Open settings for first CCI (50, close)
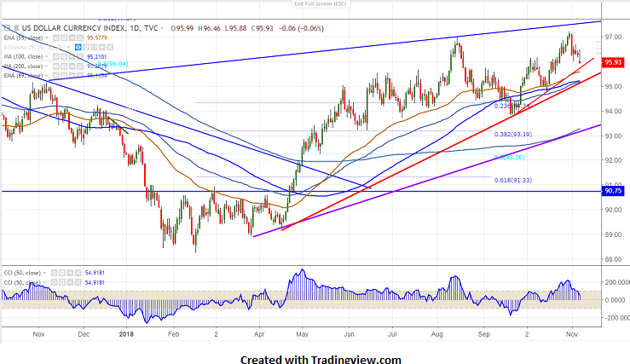 [x=63, y=273]
